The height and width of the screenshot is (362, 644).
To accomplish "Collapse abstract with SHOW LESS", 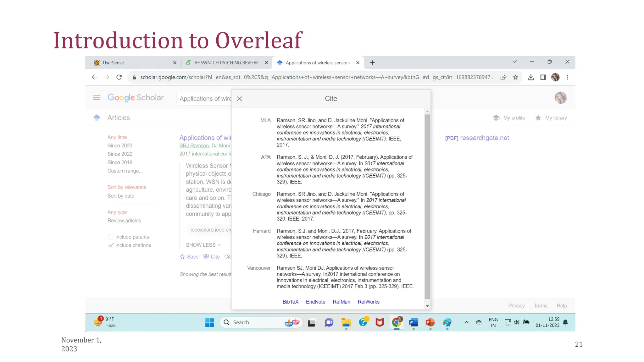I will click(x=203, y=245).
